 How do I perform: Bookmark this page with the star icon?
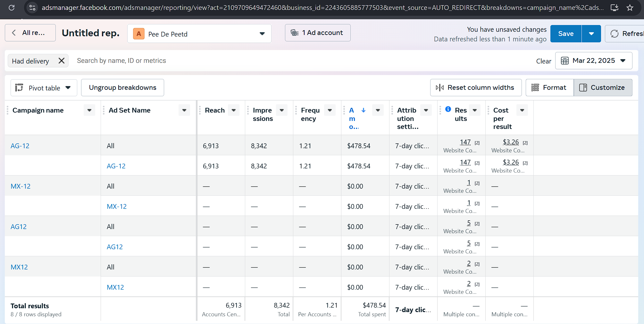tap(630, 8)
